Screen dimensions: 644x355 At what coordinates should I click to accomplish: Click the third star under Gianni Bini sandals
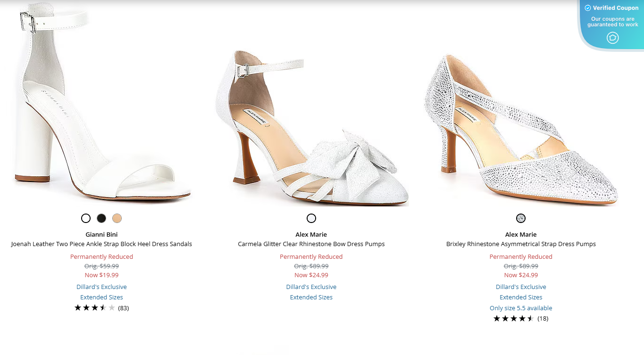[x=94, y=307]
